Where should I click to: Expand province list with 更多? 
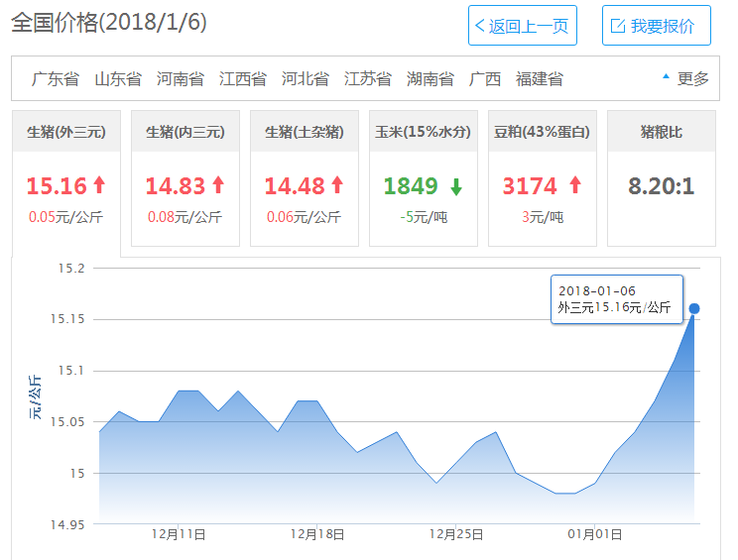click(685, 78)
